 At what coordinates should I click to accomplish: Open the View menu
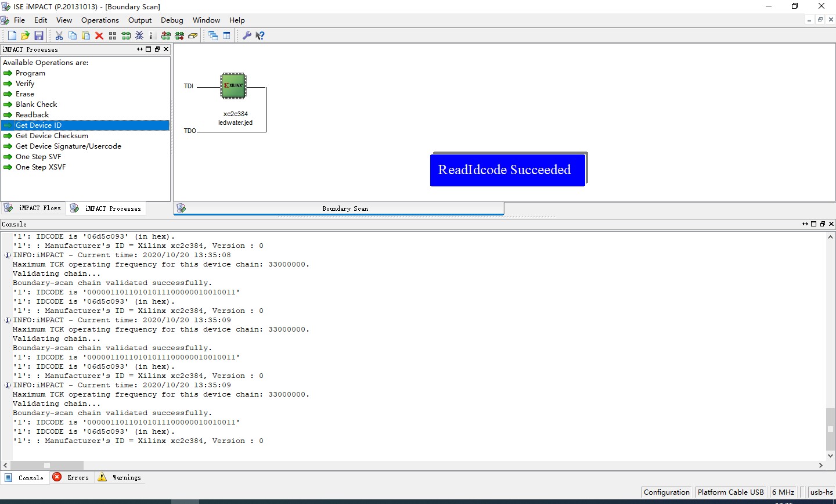[64, 20]
